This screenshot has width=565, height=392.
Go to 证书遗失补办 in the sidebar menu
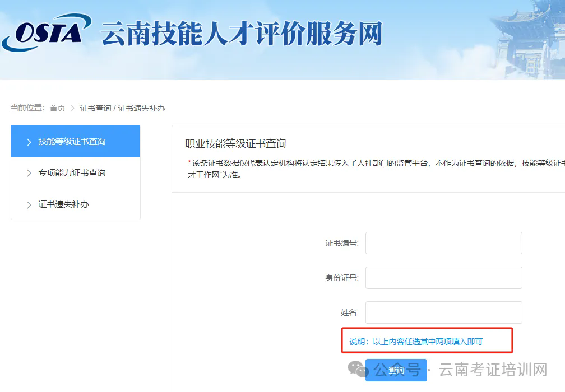click(x=63, y=204)
